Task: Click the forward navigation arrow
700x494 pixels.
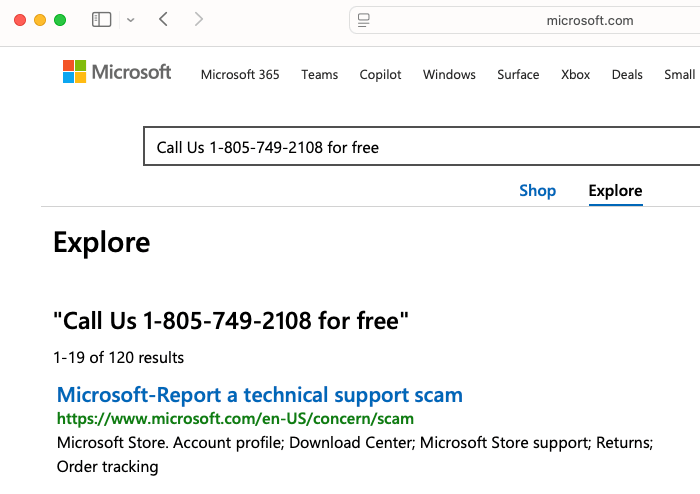Action: point(198,20)
